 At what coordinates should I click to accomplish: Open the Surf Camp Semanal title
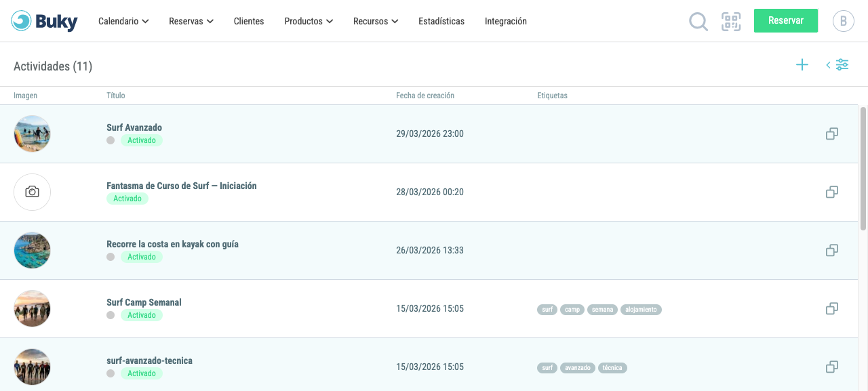click(144, 302)
